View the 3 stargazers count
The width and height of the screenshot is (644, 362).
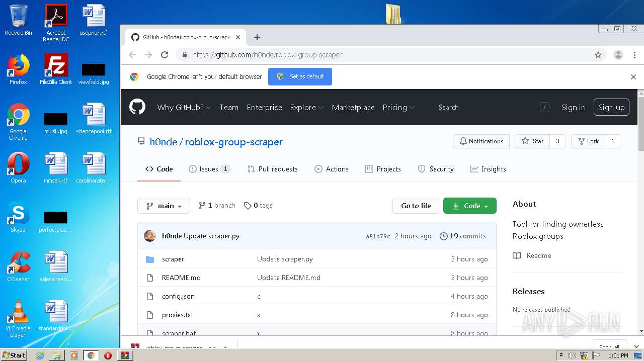click(x=557, y=141)
